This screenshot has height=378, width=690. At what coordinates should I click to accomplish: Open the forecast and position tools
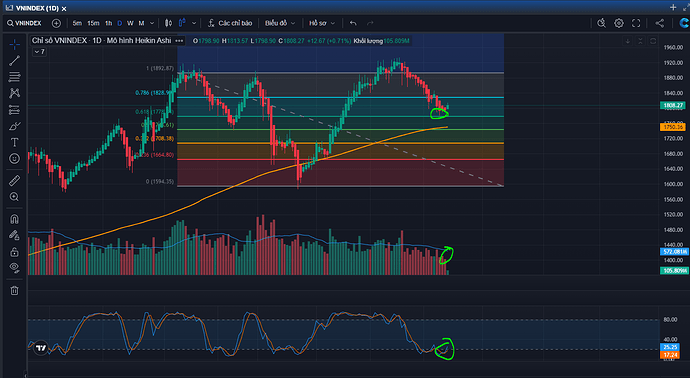(15, 110)
